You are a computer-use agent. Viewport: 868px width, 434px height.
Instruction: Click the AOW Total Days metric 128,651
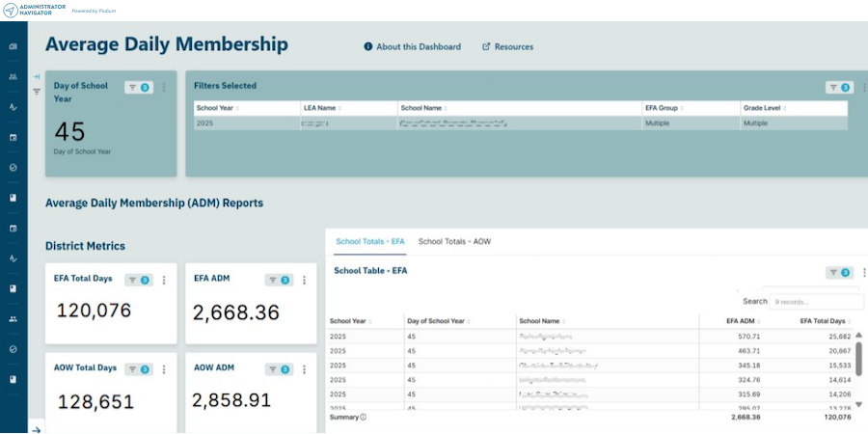(95, 402)
